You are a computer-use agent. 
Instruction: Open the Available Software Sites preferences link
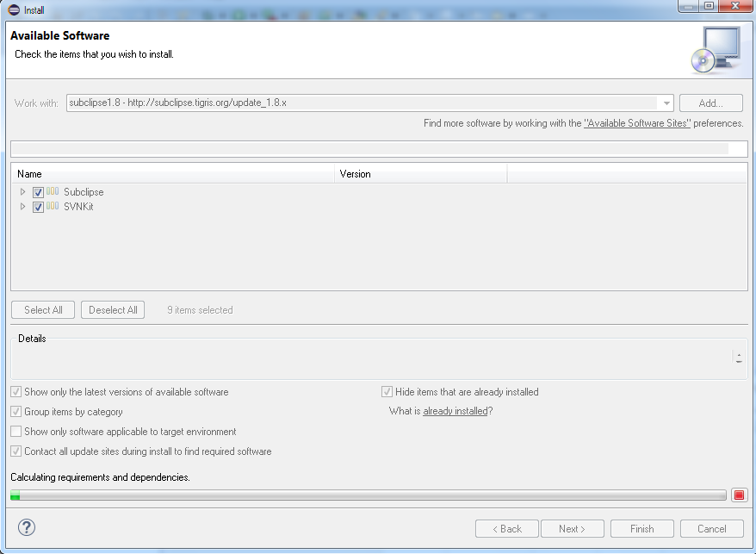(x=636, y=122)
